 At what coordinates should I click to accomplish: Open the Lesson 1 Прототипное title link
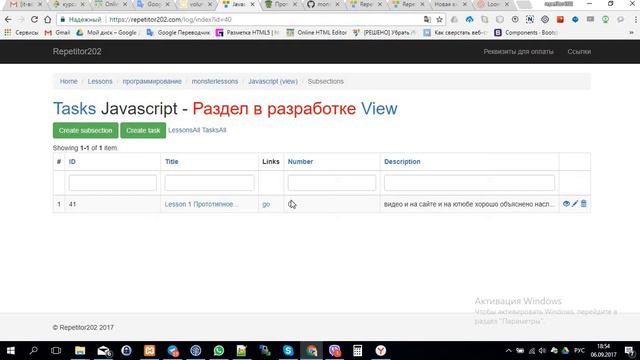202,204
